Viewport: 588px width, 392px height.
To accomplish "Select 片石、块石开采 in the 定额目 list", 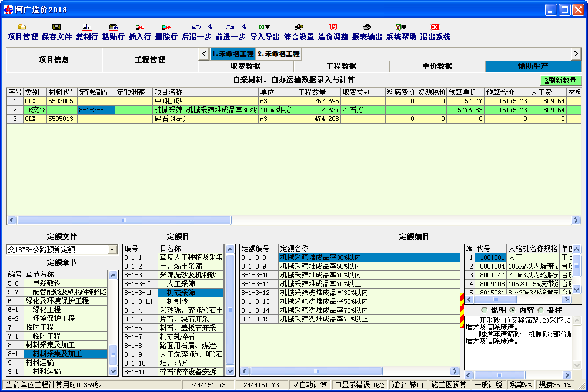I will tap(173, 319).
